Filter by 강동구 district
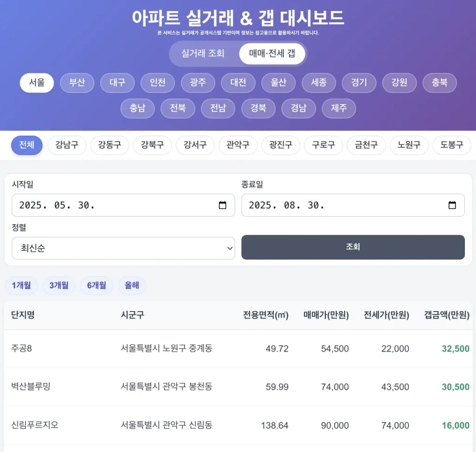Screen dimensions: 476x452 [x=110, y=145]
